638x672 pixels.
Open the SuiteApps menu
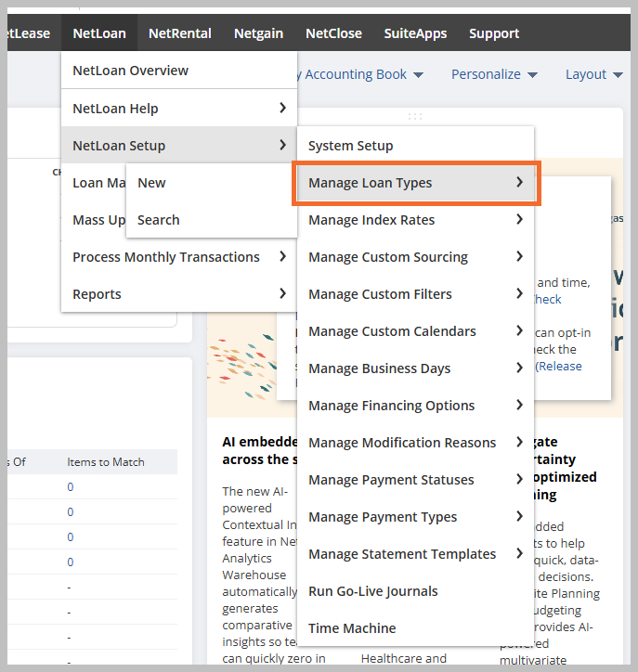(x=415, y=33)
